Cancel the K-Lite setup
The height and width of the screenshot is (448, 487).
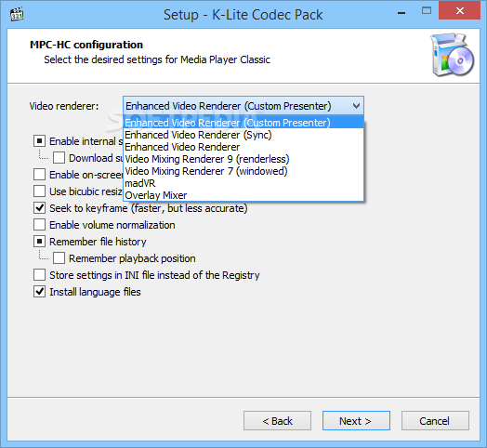tap(435, 421)
